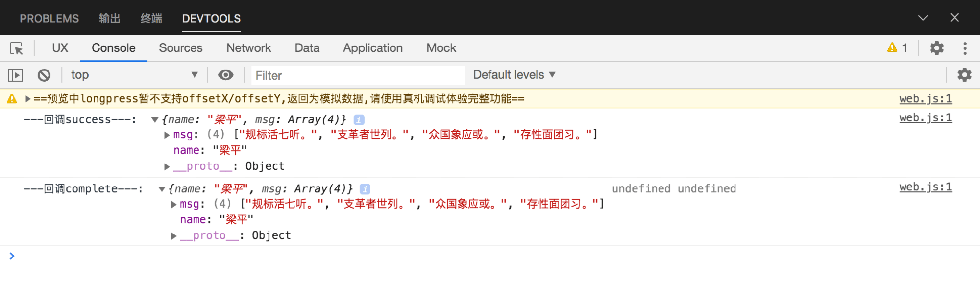
Task: Open DevTools settings gear in tab bar
Action: [x=936, y=48]
